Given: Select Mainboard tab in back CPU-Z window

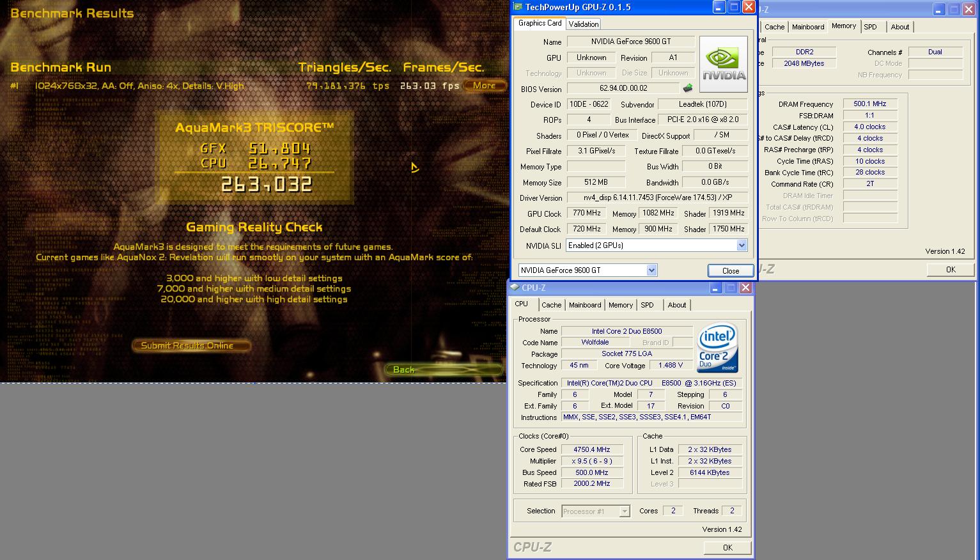Looking at the screenshot, I should coord(808,27).
